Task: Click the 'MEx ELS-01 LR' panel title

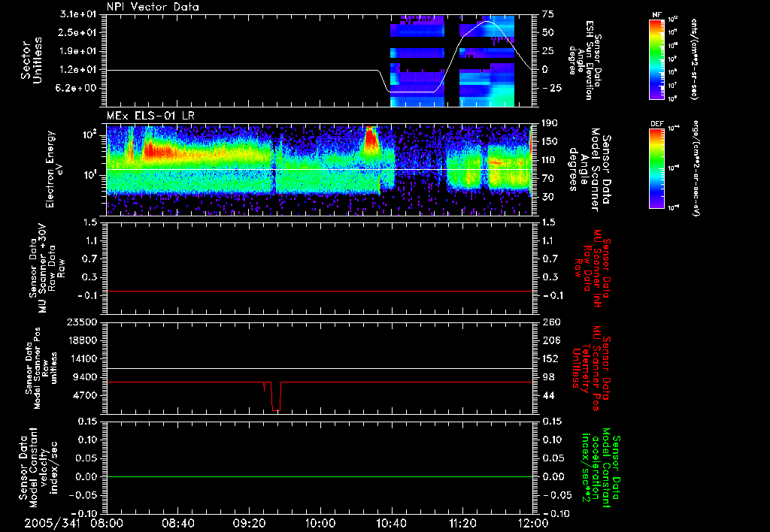Action: click(150, 116)
